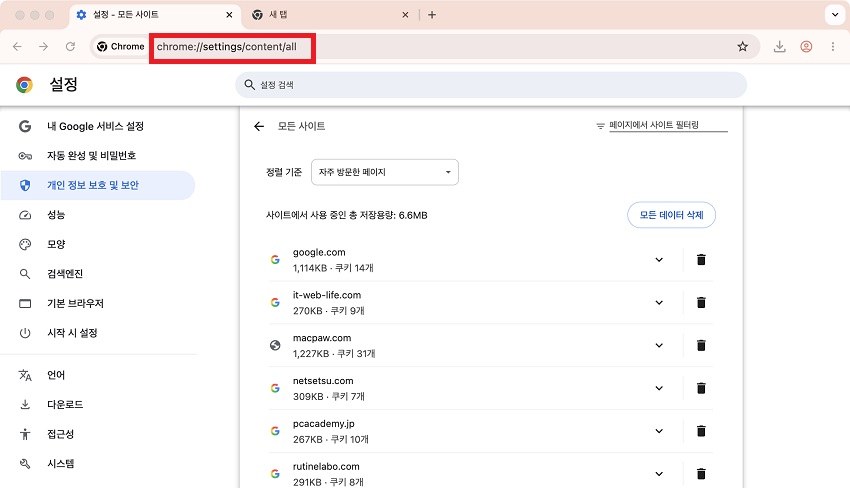Expand the rutinelabo.com site row
The image size is (850, 488).
[x=659, y=474]
